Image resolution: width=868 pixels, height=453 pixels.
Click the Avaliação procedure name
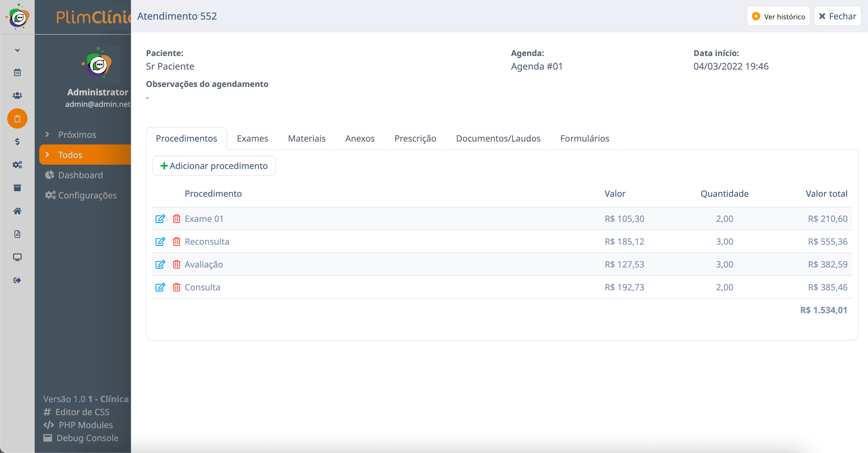tap(204, 264)
